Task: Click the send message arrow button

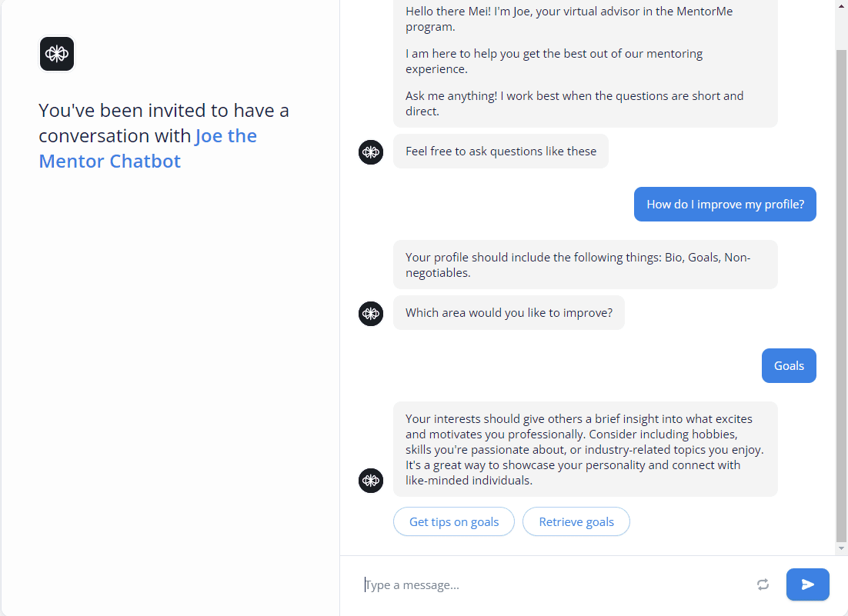Action: (807, 584)
